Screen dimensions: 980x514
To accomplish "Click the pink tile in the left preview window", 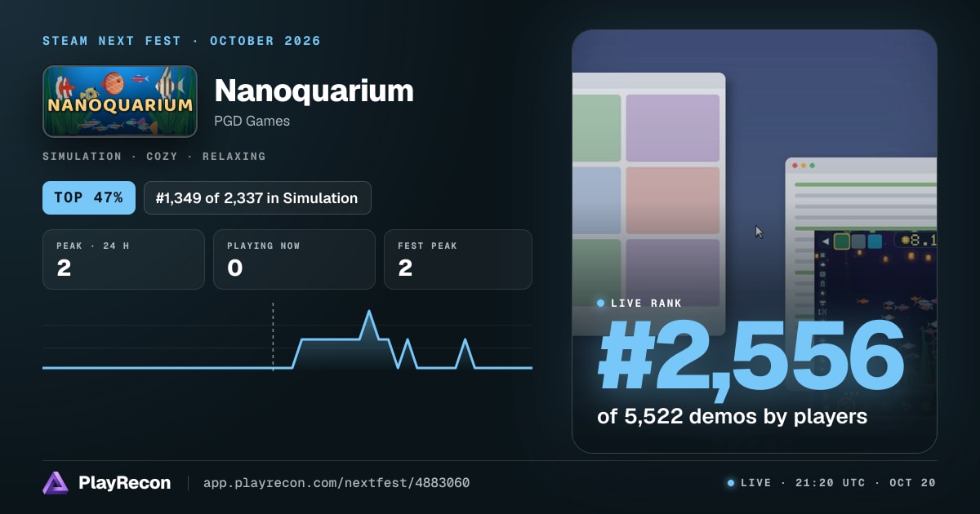I will click(672, 200).
